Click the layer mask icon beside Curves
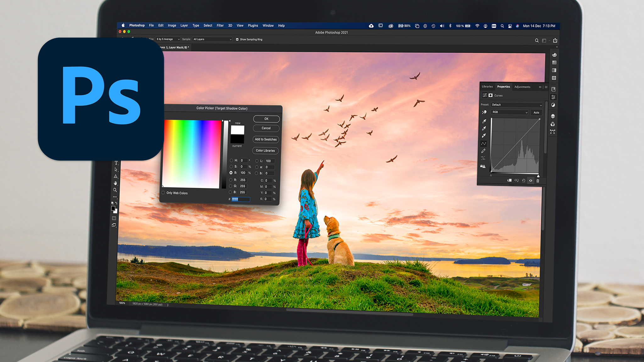 click(491, 95)
